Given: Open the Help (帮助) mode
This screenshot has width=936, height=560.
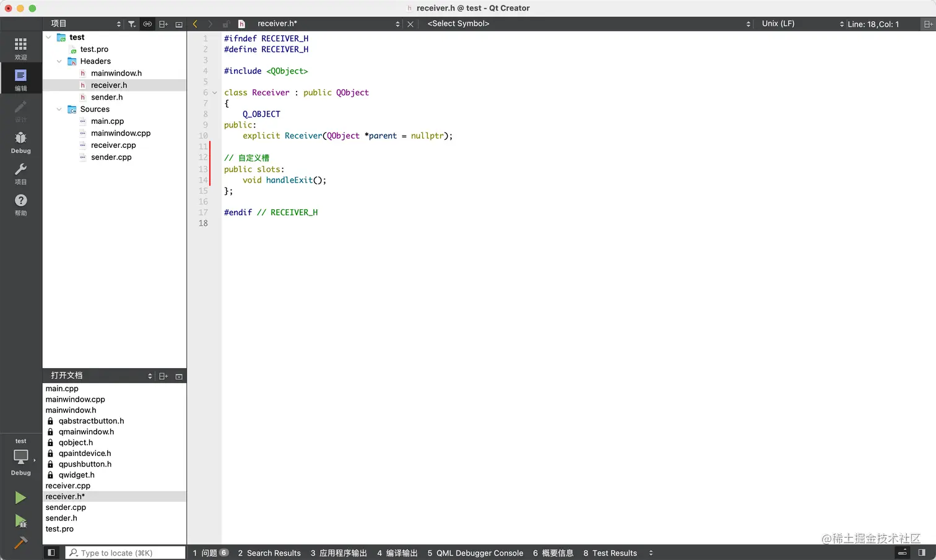Looking at the screenshot, I should [x=20, y=204].
